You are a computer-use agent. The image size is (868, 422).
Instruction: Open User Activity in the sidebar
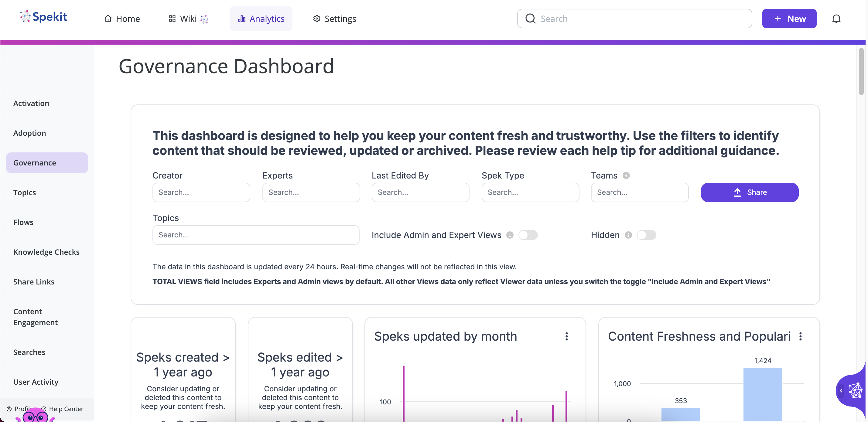pos(36,382)
